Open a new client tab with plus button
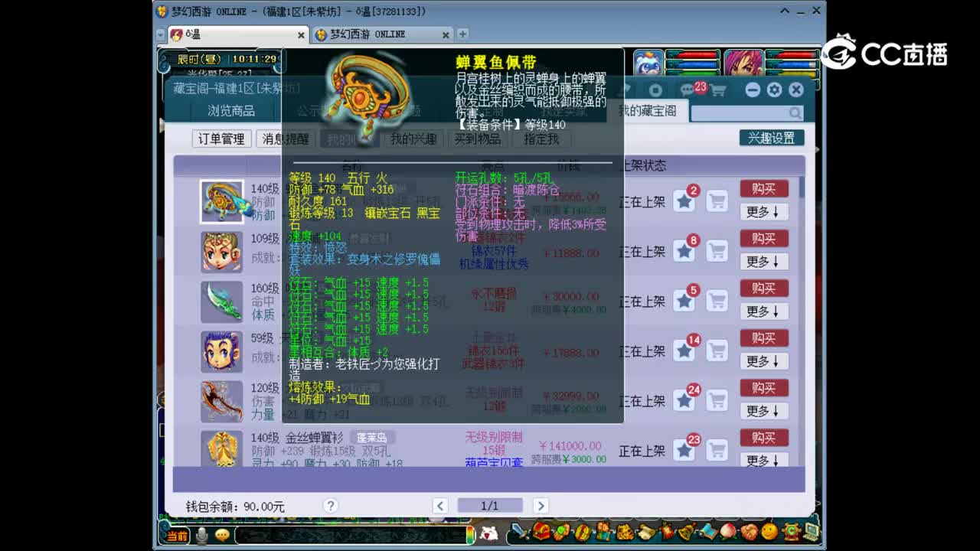The height and width of the screenshot is (551, 980). [x=462, y=34]
